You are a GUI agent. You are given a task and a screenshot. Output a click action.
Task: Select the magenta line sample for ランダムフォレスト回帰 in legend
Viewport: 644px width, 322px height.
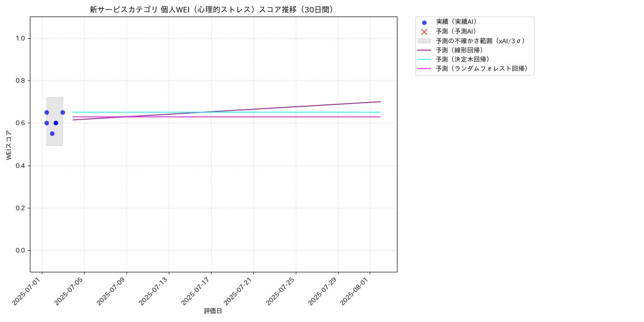[424, 69]
